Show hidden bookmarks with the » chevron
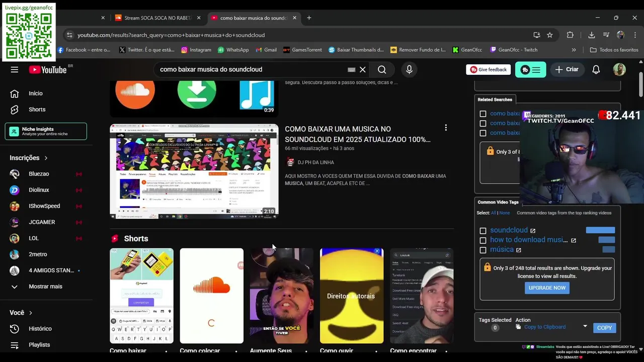 (574, 50)
